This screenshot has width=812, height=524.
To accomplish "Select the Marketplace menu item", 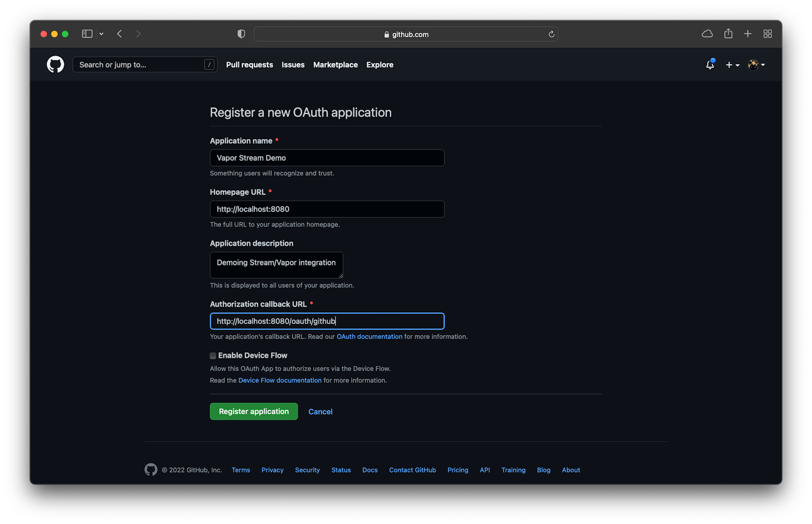I will (x=335, y=64).
